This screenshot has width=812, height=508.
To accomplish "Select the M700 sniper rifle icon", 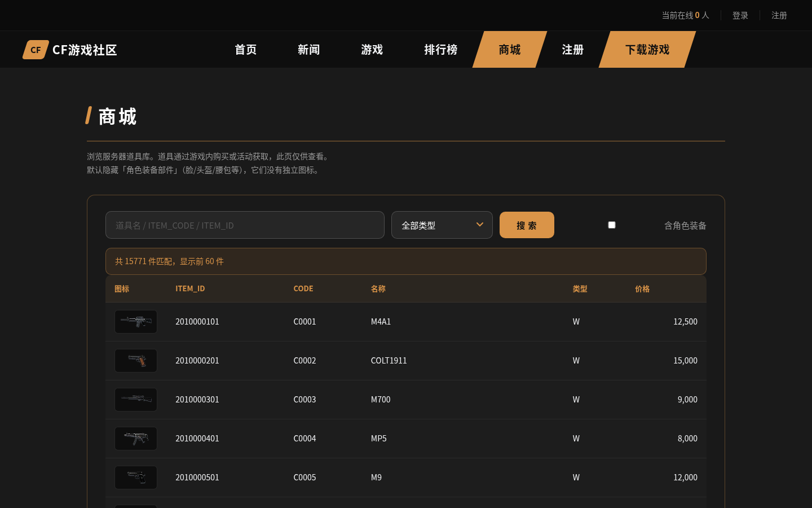I will [136, 400].
